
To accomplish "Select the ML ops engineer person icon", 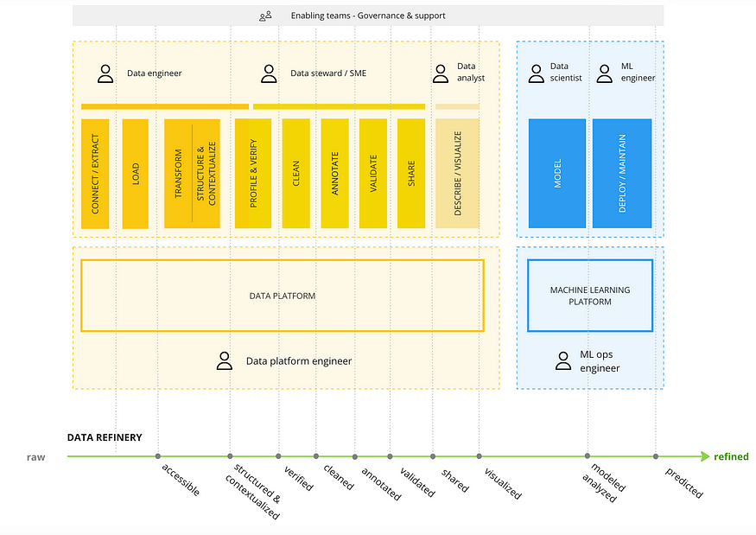I will 563,361.
